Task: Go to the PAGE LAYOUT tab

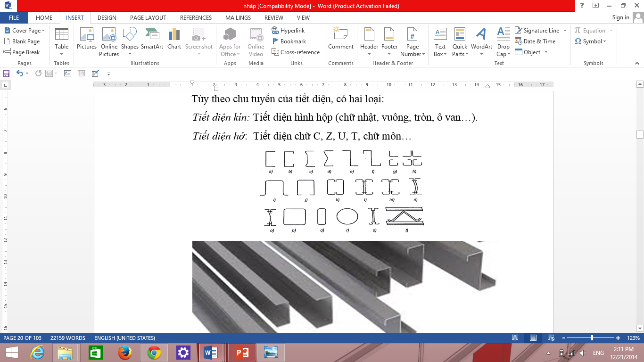Action: (148, 18)
